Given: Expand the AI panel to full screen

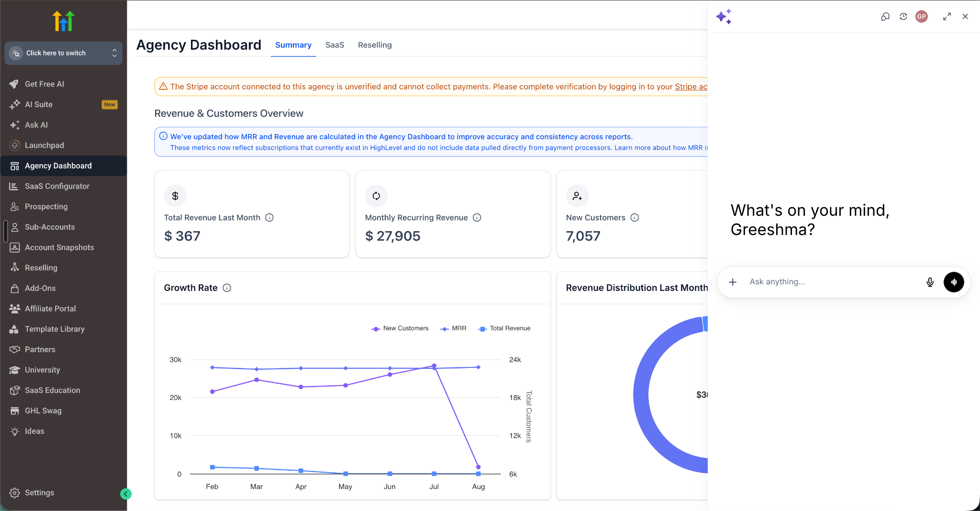Looking at the screenshot, I should pos(947,17).
